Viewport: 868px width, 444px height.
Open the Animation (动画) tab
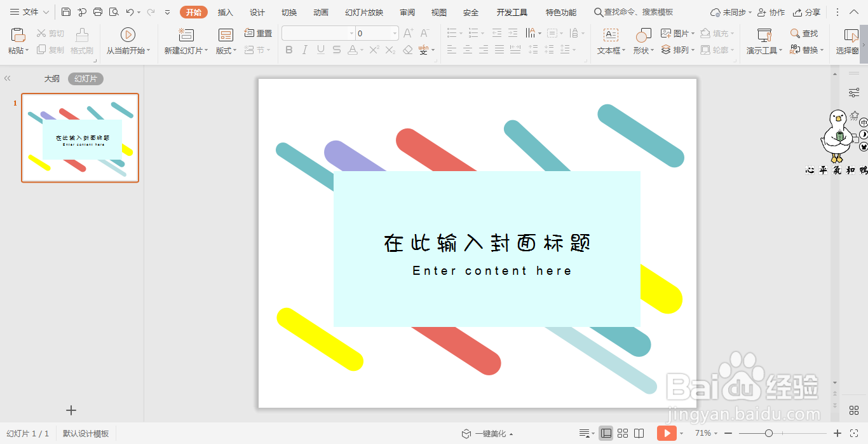tap(321, 12)
